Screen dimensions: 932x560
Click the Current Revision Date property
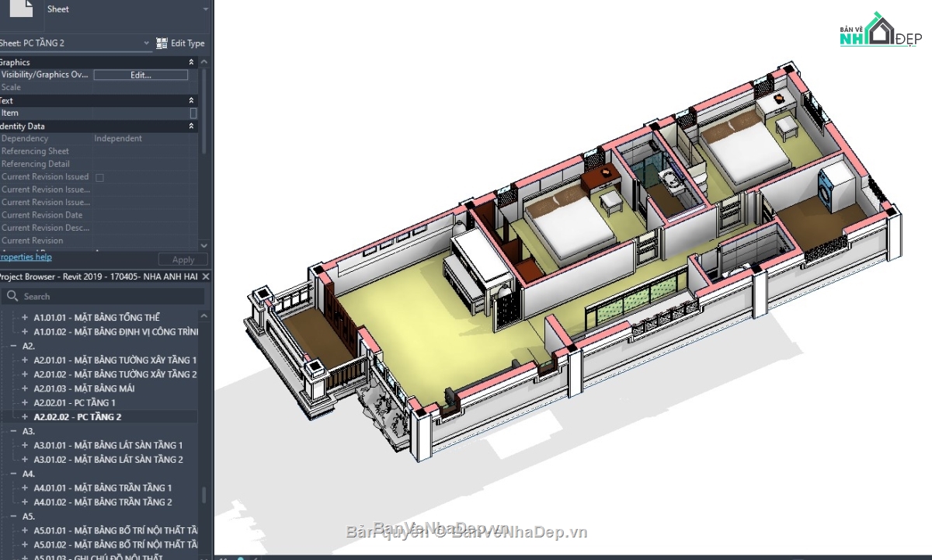42,215
